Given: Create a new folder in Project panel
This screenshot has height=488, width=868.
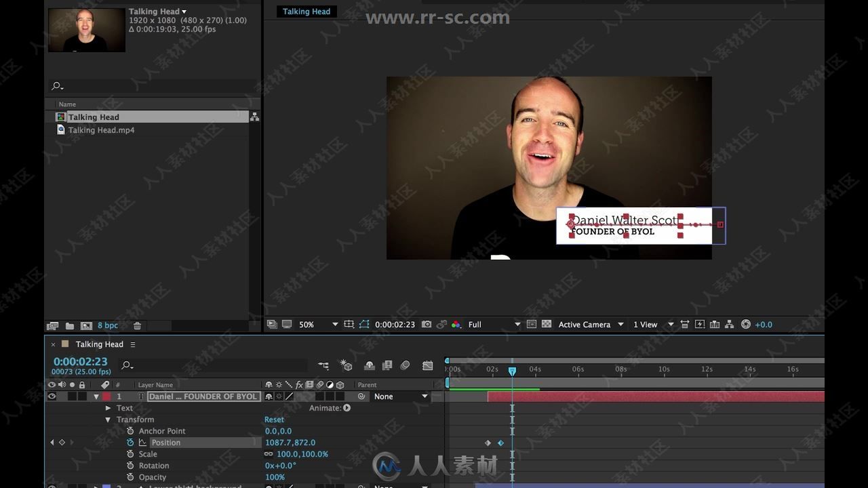Looking at the screenshot, I should [70, 325].
